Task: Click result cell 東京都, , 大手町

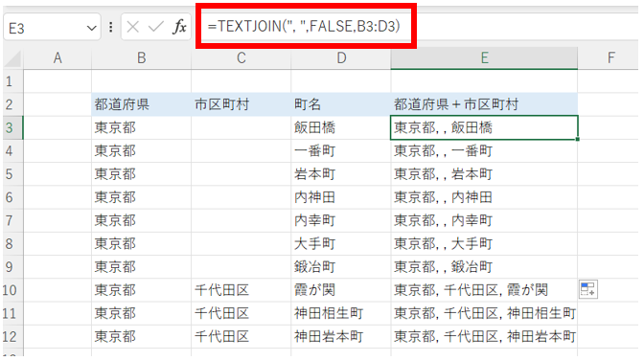Action: click(x=484, y=243)
